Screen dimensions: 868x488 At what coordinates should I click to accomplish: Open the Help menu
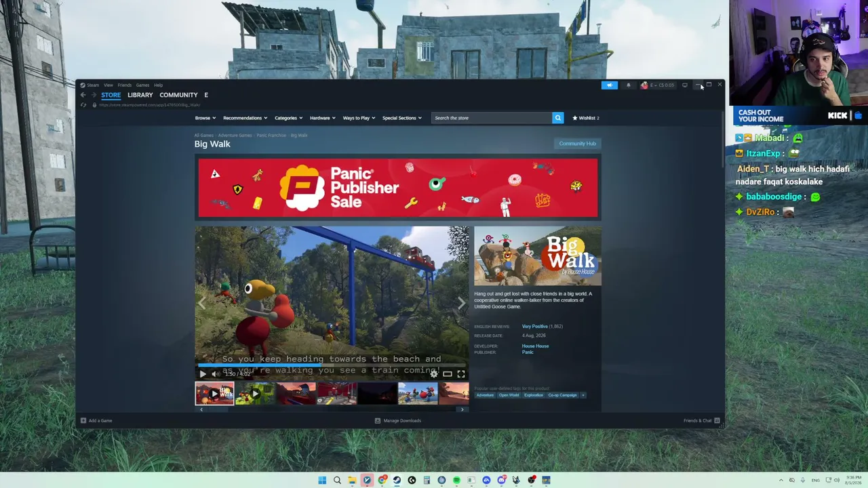click(x=158, y=85)
